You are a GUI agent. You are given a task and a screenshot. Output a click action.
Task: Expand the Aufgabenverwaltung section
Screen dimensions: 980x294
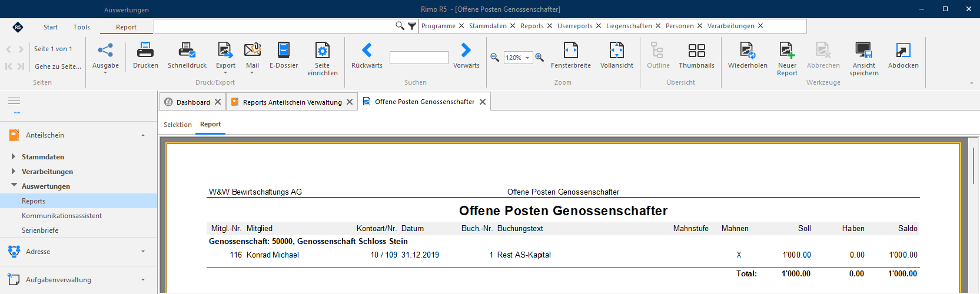pos(143,280)
